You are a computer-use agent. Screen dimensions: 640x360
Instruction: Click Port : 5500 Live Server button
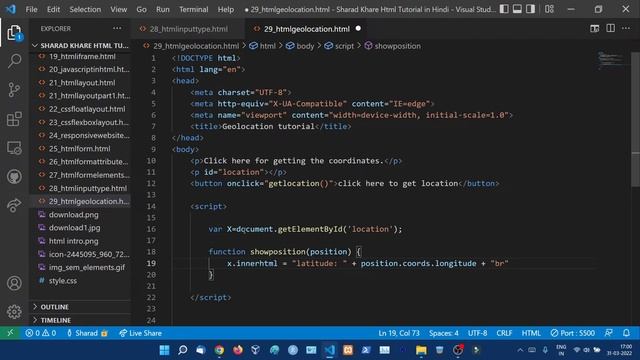(x=572, y=333)
